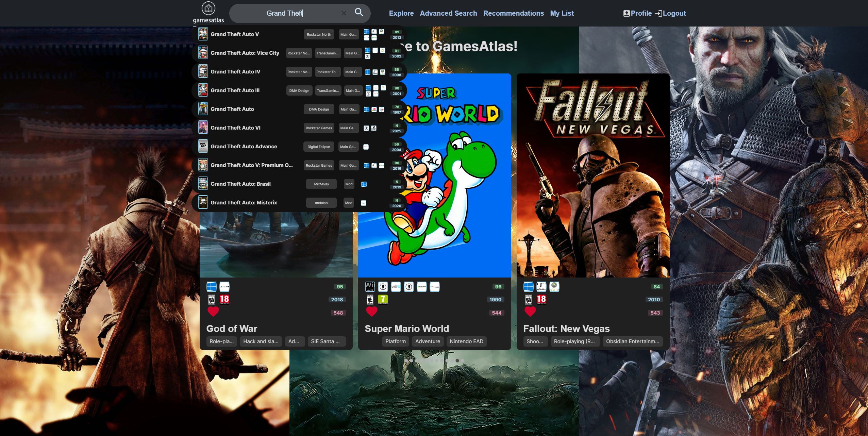The width and height of the screenshot is (868, 436).
Task: Click the active carousel pagination dot
Action: pos(457,360)
